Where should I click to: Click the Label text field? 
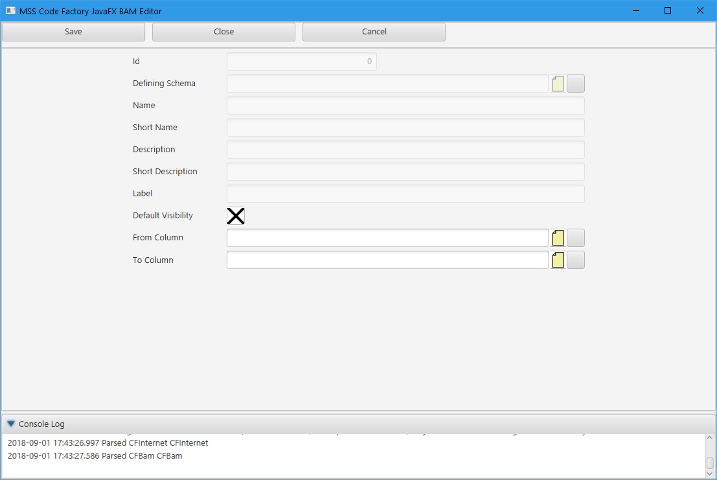pyautogui.click(x=405, y=194)
